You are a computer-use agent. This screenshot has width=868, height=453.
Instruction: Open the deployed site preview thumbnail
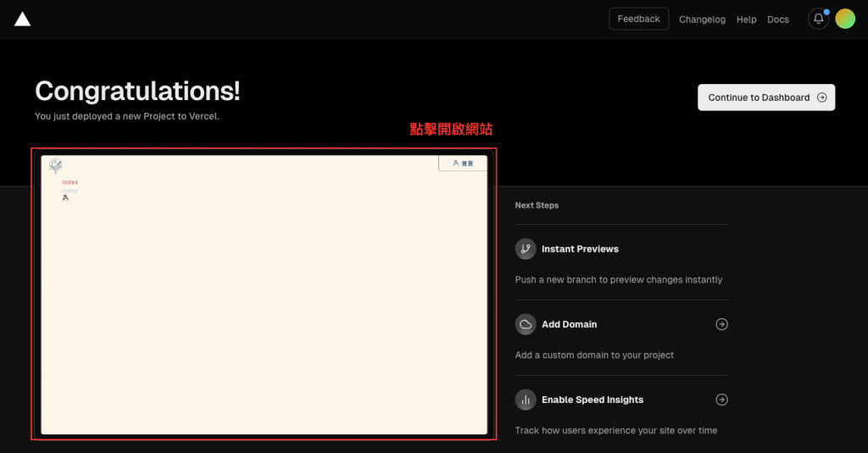pyautogui.click(x=264, y=294)
